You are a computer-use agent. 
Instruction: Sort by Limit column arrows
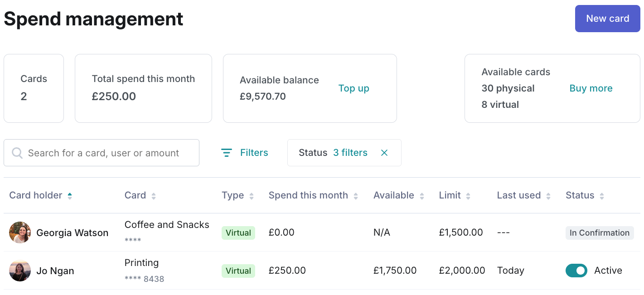coord(468,196)
